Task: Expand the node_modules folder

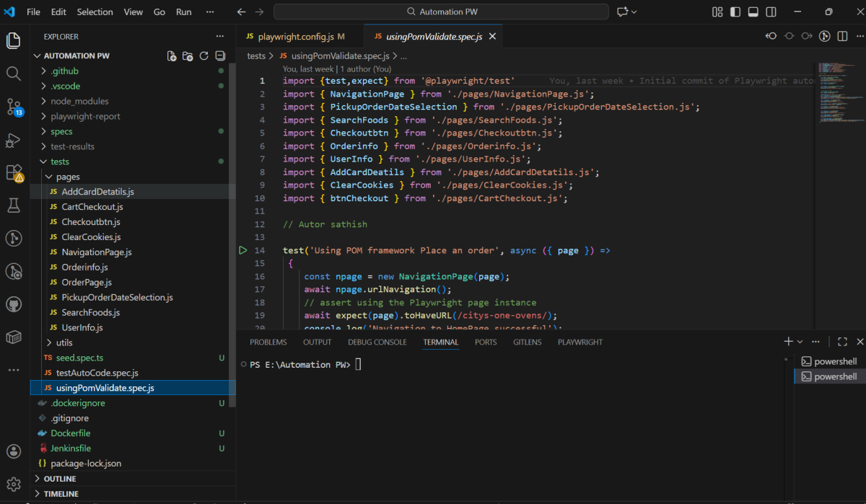Action: (79, 102)
